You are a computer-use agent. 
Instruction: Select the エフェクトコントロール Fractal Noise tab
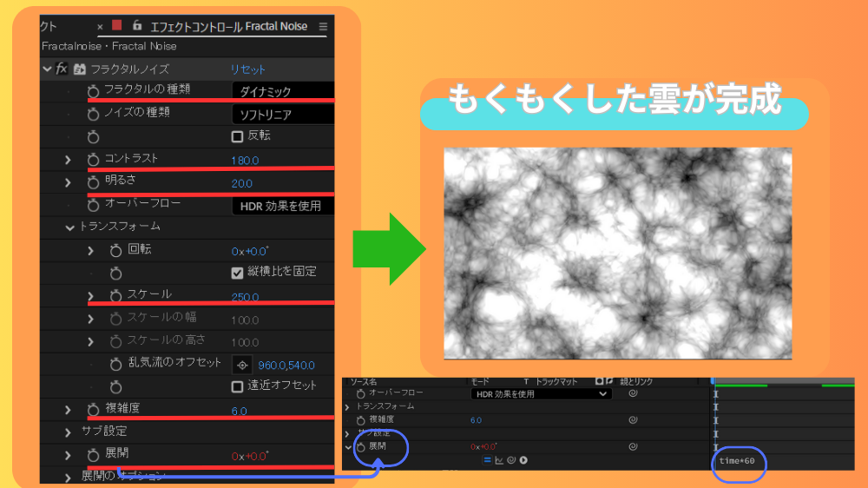coord(228,27)
